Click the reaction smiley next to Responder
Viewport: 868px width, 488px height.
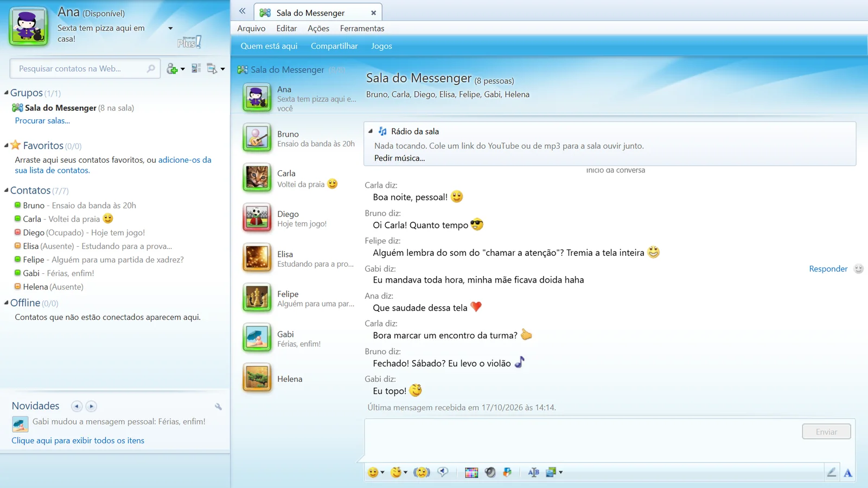(858, 268)
